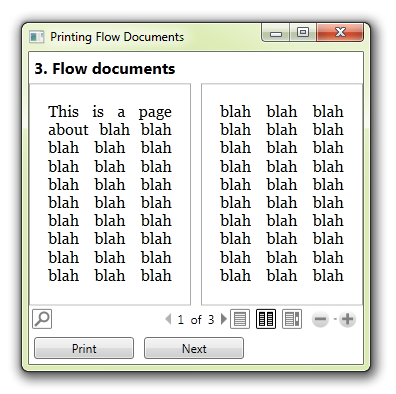This screenshot has width=396, height=394.
Task: Enable the scroll view mode icon
Action: coord(292,319)
